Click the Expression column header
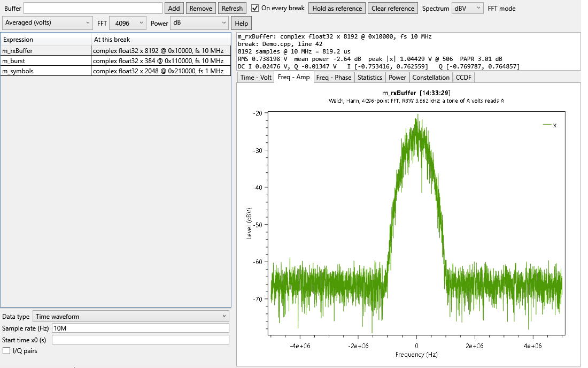This screenshot has height=368, width=588. 46,40
